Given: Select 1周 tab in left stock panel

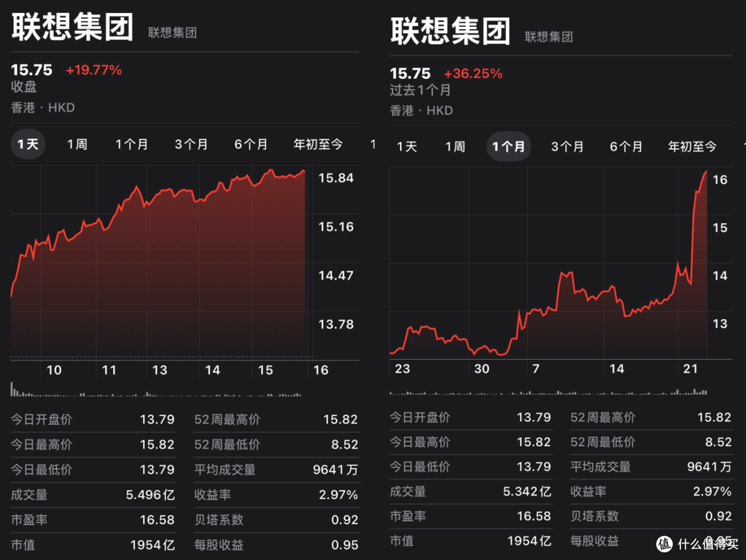Looking at the screenshot, I should [x=77, y=144].
